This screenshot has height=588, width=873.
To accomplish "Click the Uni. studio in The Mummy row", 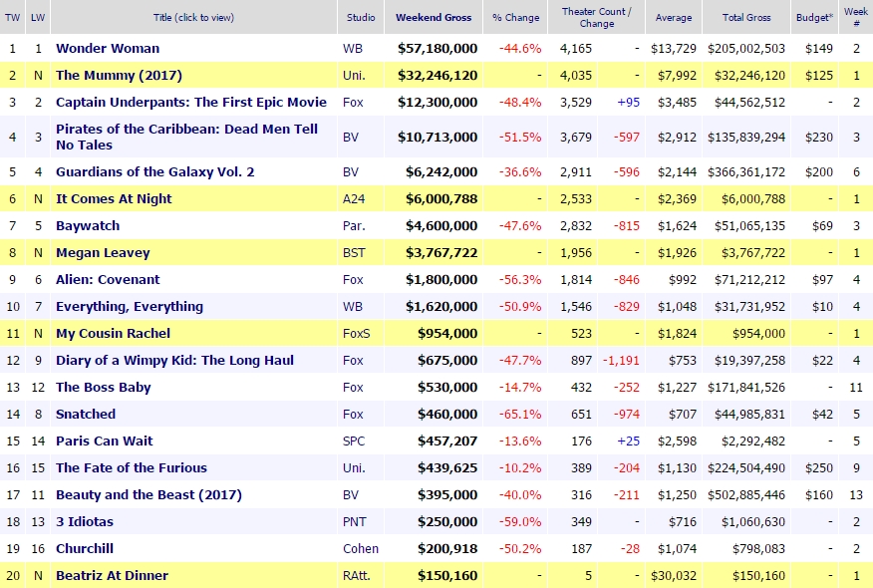I will [354, 75].
